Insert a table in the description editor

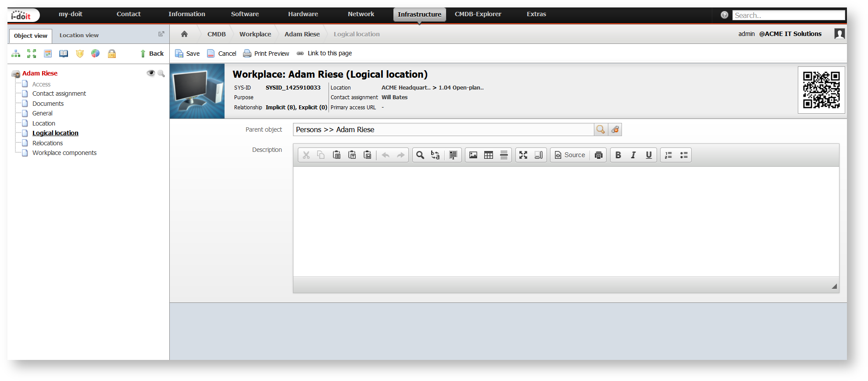[x=489, y=155]
